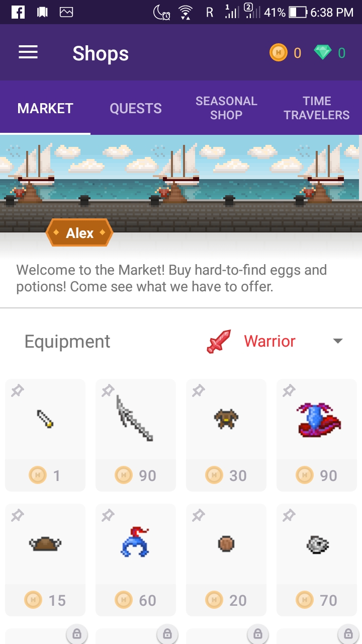Pin the silver shield item costing 70

tap(289, 515)
